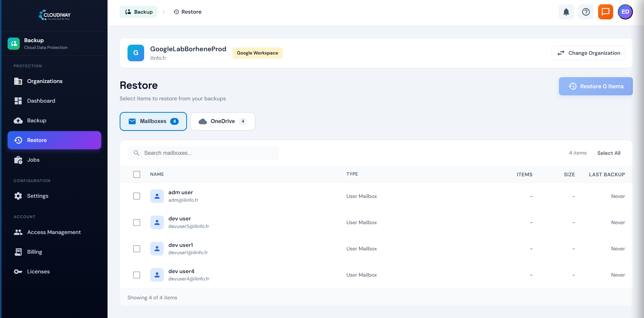Click the TYPE column header
Viewport: 644px width, 318px height.
pyautogui.click(x=352, y=174)
